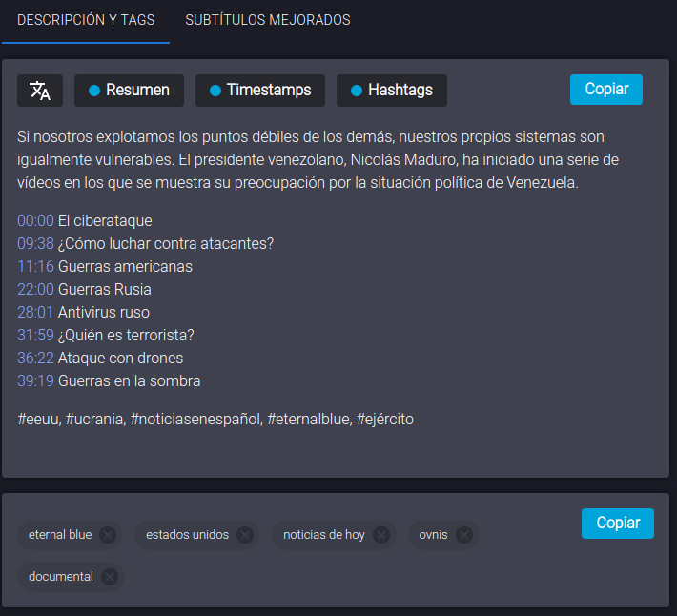
Task: Click the translate language icon button
Action: pyautogui.click(x=40, y=91)
